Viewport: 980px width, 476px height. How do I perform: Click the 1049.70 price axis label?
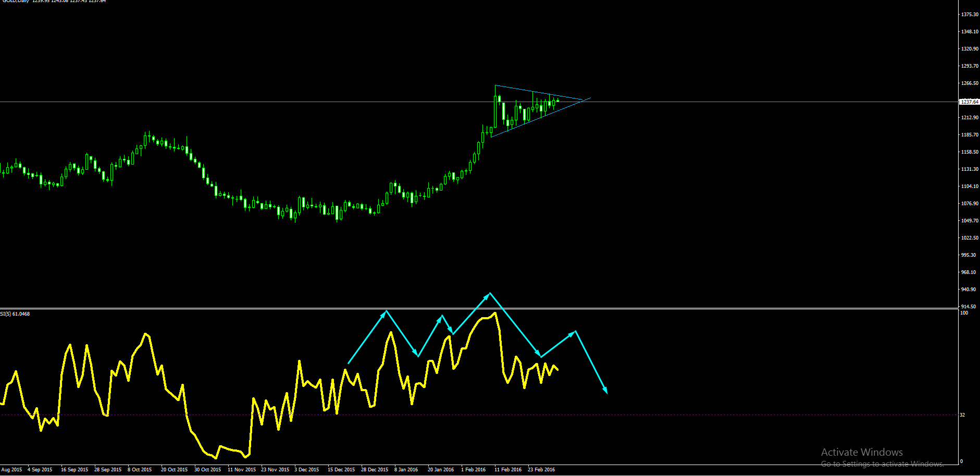coord(970,221)
